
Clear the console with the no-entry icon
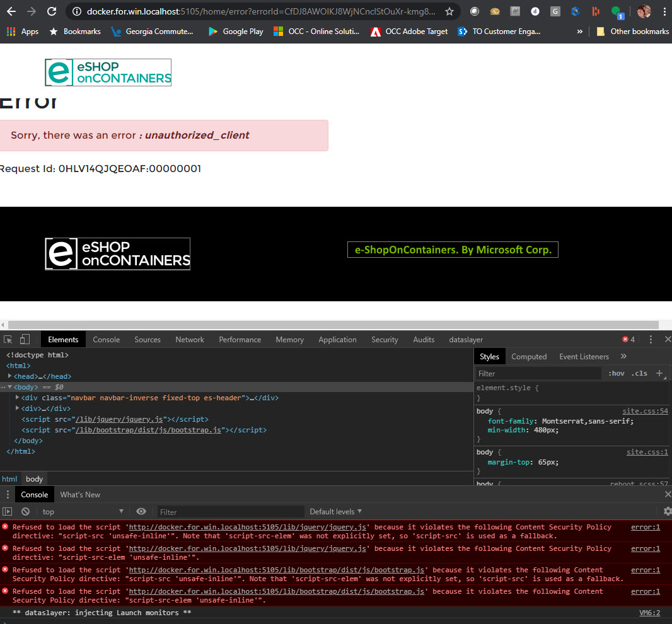point(25,511)
